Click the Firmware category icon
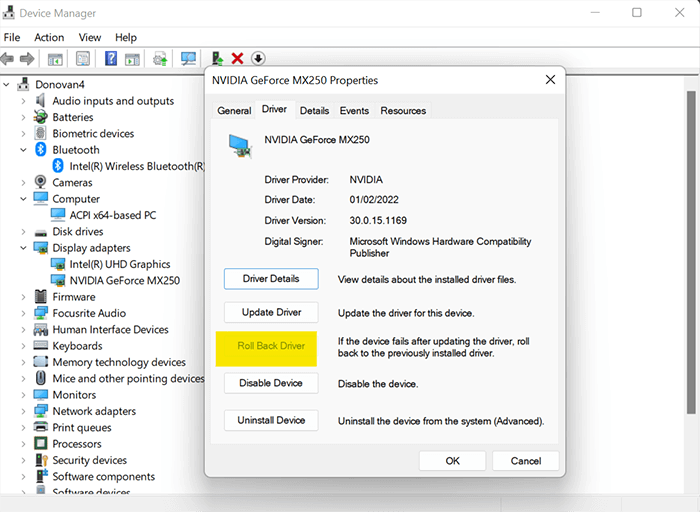This screenshot has height=512, width=700. pos(41,296)
